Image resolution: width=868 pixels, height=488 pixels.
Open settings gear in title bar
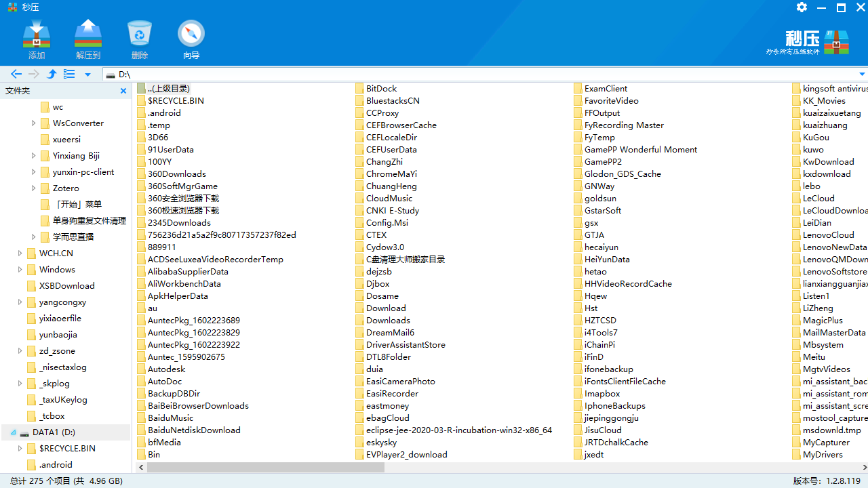tap(802, 7)
